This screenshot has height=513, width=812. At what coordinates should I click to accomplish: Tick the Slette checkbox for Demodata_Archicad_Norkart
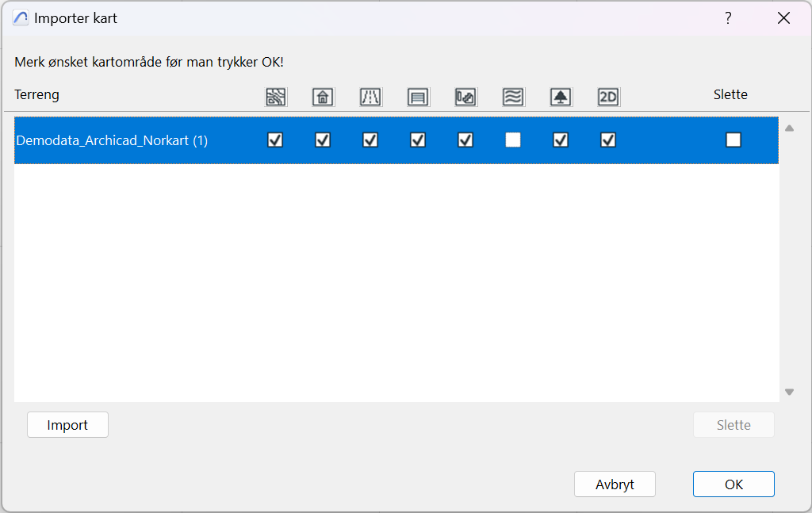pyautogui.click(x=733, y=140)
